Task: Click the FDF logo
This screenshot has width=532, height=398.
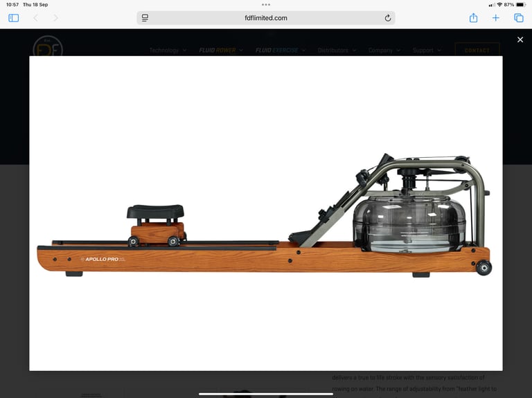Action: [x=48, y=46]
